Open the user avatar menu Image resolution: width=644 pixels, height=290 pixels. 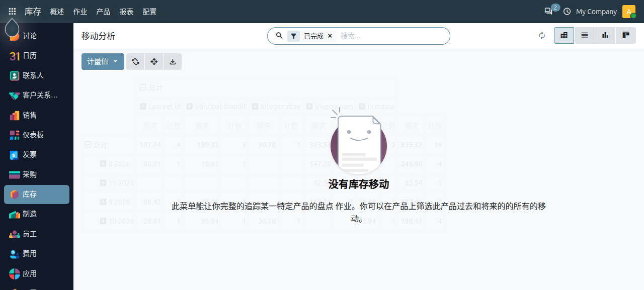tap(629, 12)
